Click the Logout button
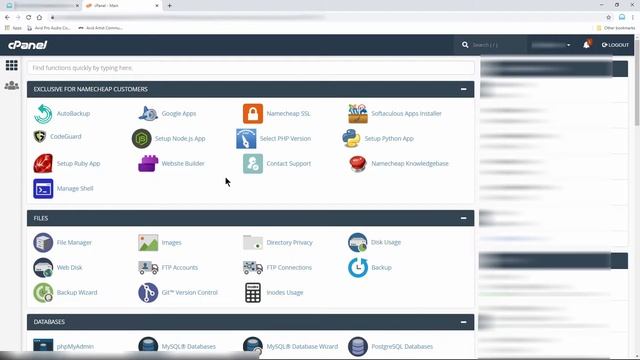This screenshot has width=640, height=360. point(615,45)
